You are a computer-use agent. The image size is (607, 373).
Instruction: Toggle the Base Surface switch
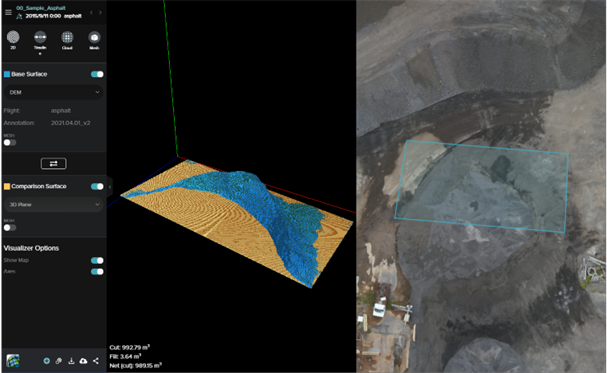[x=97, y=74]
